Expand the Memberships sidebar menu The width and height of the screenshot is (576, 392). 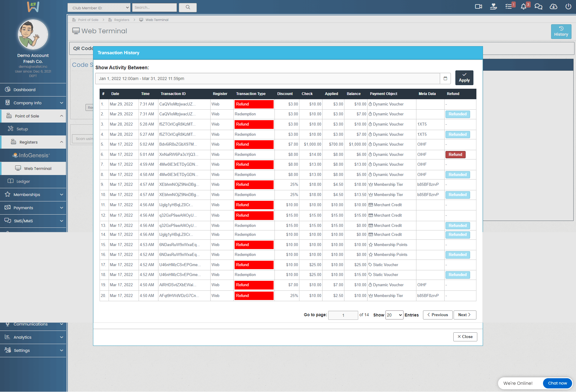33,195
